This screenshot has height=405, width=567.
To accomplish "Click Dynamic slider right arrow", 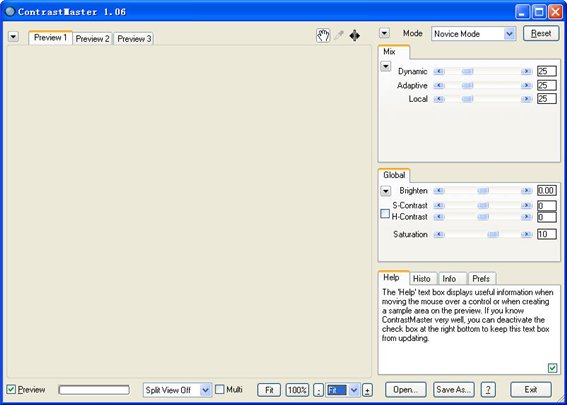I will click(x=526, y=72).
